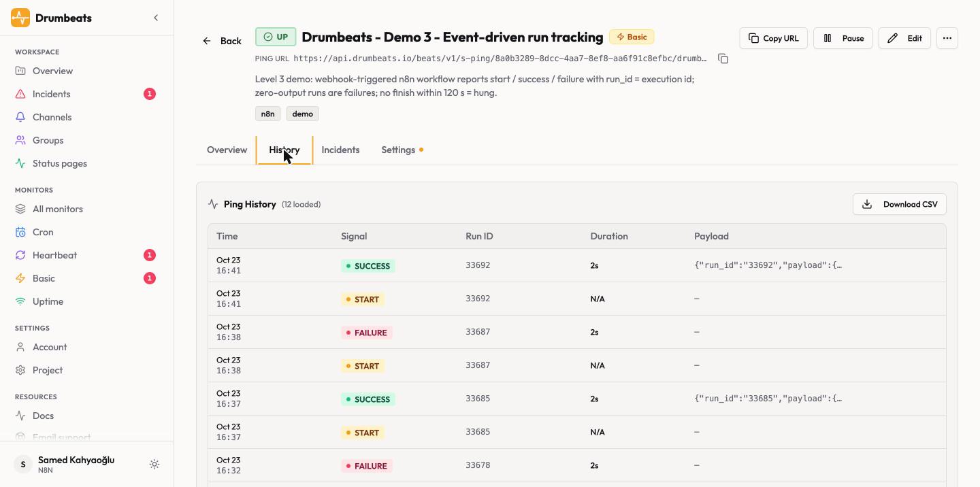Viewport: 980px width, 487px height.
Task: Click the ping URL text
Action: pyautogui.click(x=500, y=58)
